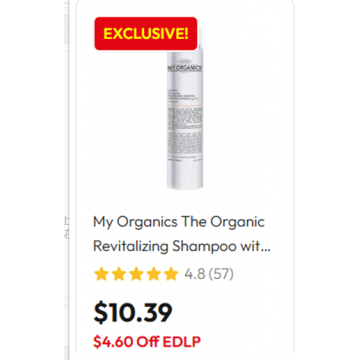Click the fifth yellow rating star

tap(171, 274)
